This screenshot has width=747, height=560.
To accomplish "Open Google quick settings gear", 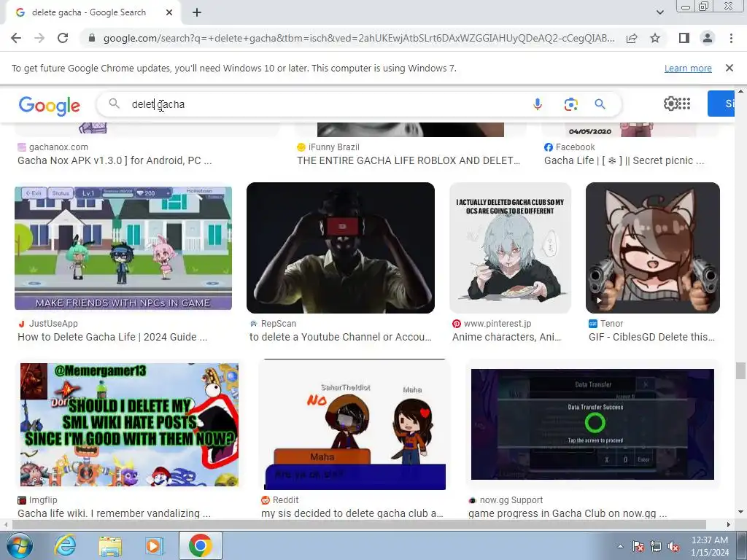I will click(x=670, y=104).
